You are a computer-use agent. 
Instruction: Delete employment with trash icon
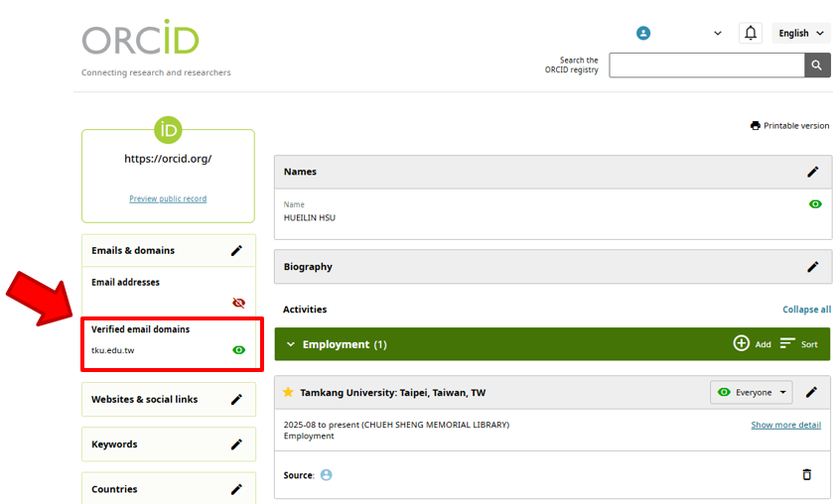pyautogui.click(x=806, y=474)
